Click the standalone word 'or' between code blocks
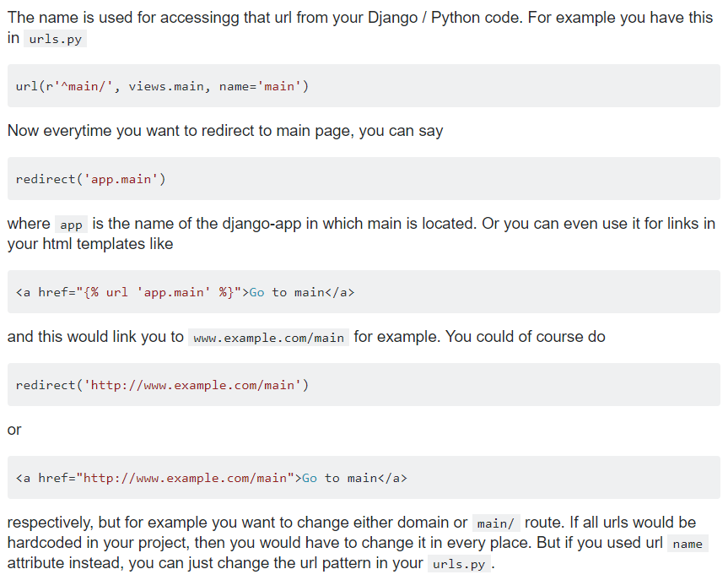This screenshot has height=580, width=728. (14, 430)
